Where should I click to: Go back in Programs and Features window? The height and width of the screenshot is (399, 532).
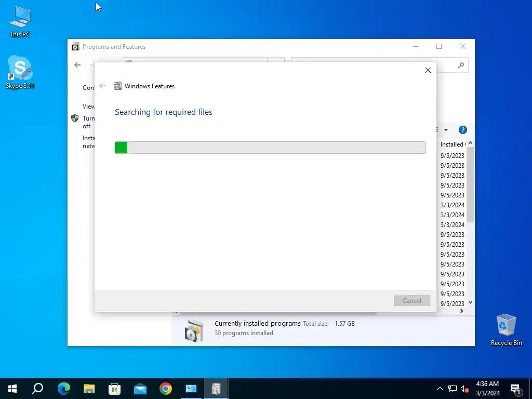[78, 65]
